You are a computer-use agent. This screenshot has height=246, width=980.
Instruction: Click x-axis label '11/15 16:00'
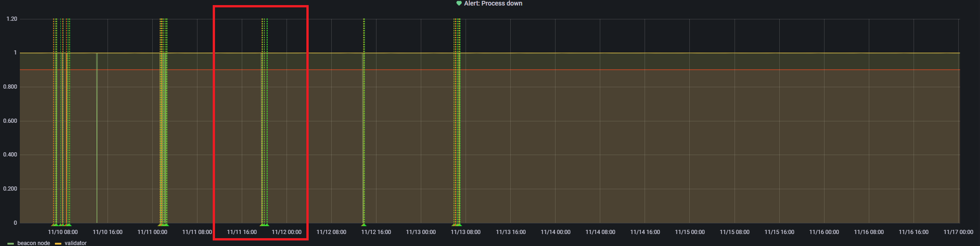point(779,232)
